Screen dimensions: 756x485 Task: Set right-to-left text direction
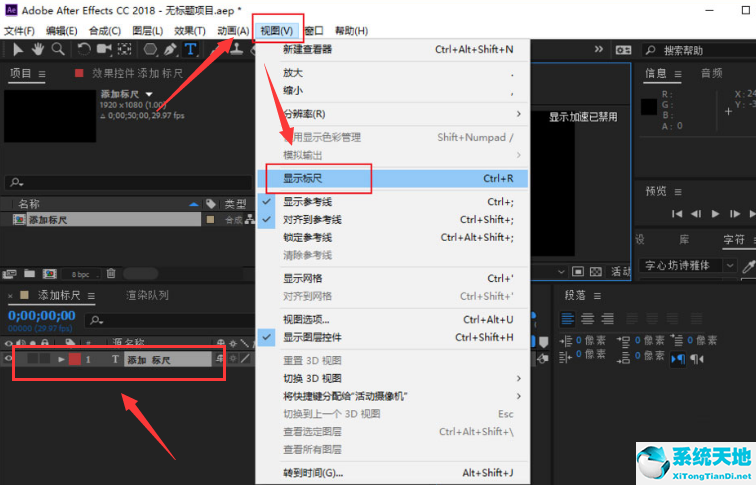(697, 359)
